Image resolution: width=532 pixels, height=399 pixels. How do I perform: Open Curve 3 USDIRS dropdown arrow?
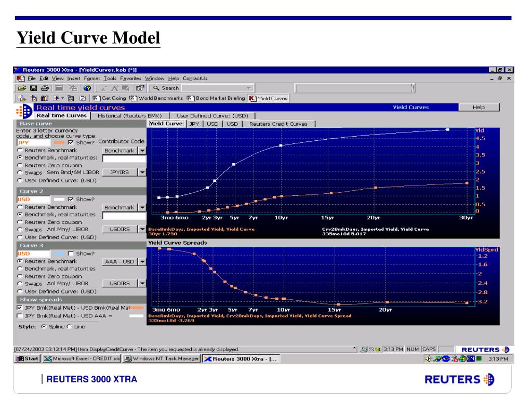142,283
